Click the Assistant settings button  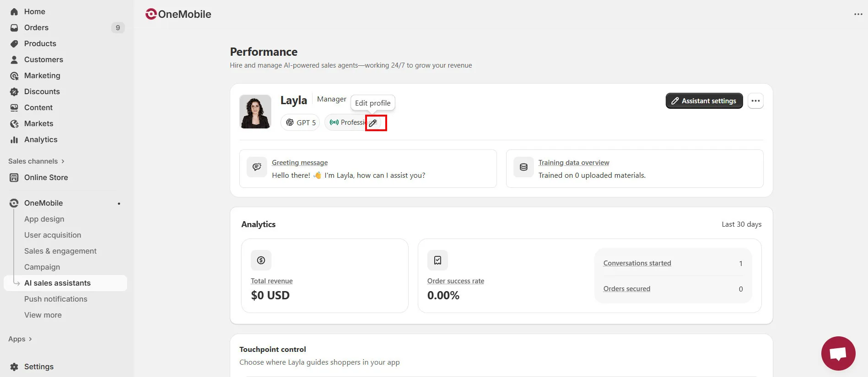coord(704,101)
